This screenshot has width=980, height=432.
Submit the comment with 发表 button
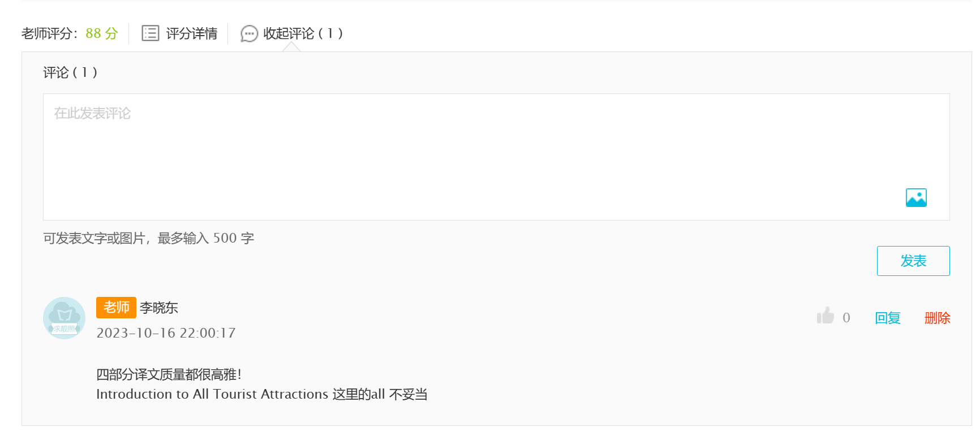tap(913, 261)
